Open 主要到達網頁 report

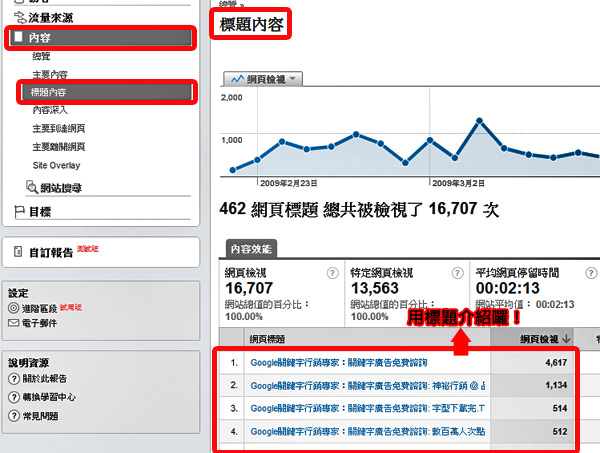[x=59, y=129]
